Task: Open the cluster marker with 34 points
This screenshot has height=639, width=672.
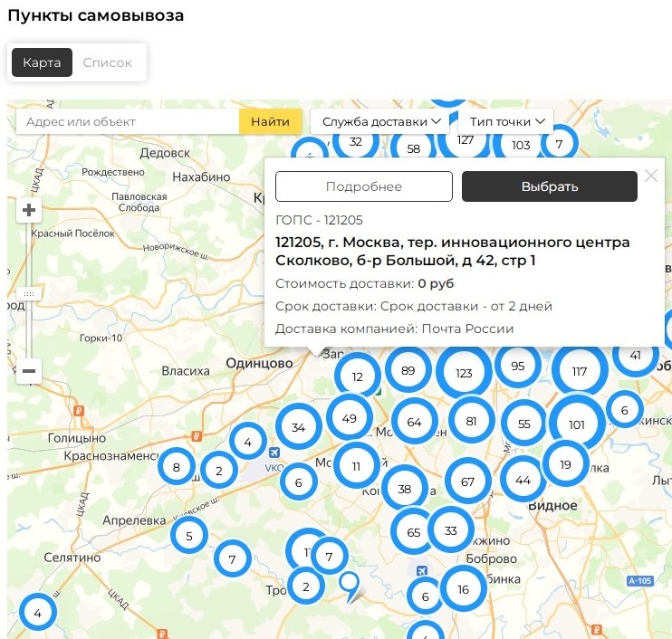Action: coord(298,426)
